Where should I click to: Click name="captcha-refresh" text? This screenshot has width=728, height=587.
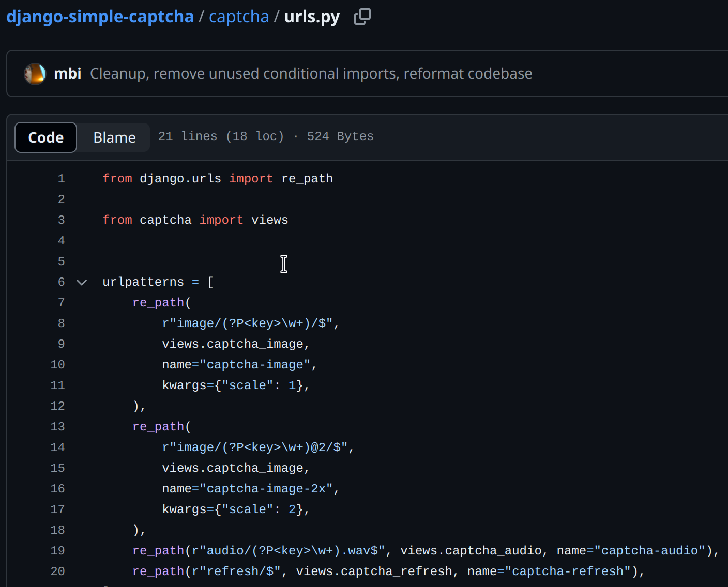(549, 571)
